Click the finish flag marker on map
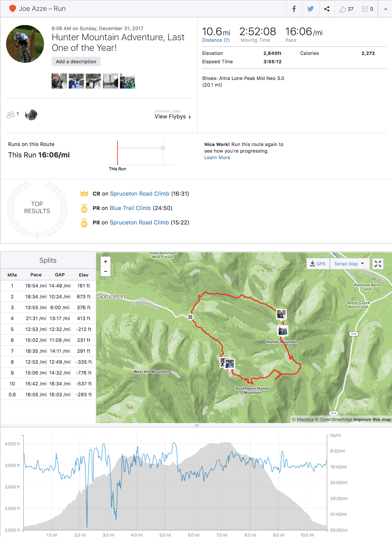392x537 pixels. [190, 317]
